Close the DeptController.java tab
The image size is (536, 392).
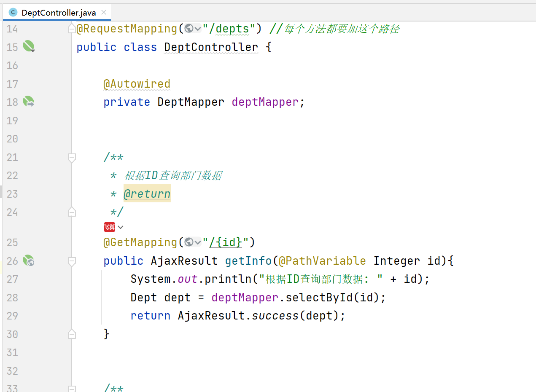(104, 13)
